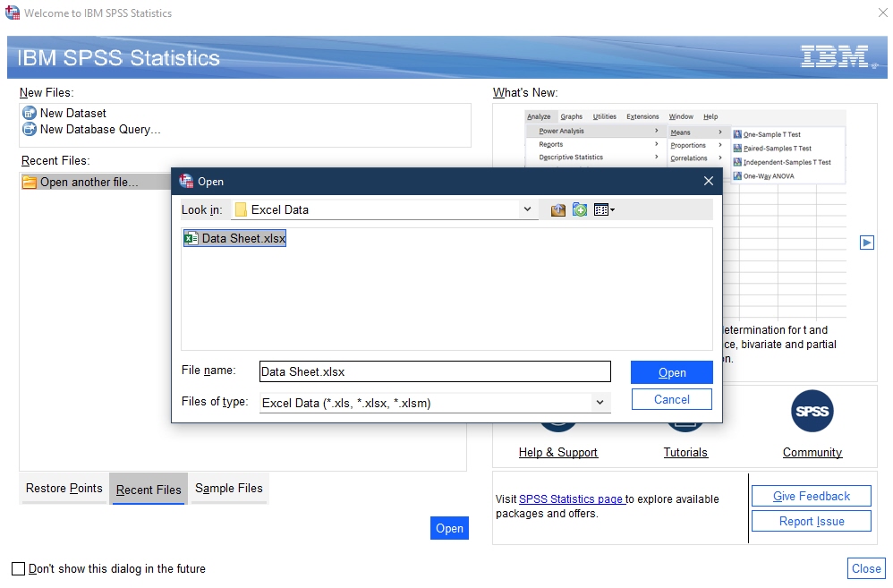893x588 pixels.
Task: Click the Give Feedback button
Action: 812,497
